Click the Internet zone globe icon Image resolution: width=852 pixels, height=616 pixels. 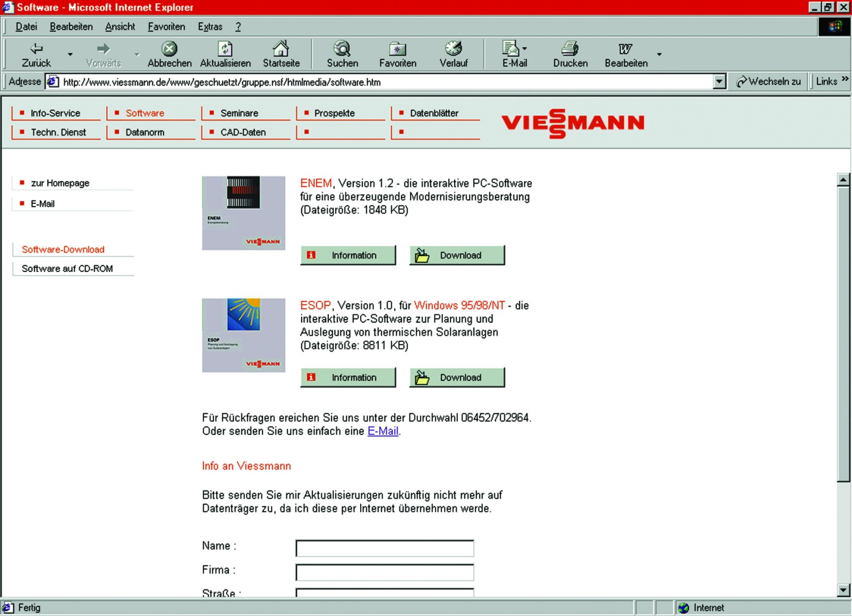pyautogui.click(x=683, y=607)
